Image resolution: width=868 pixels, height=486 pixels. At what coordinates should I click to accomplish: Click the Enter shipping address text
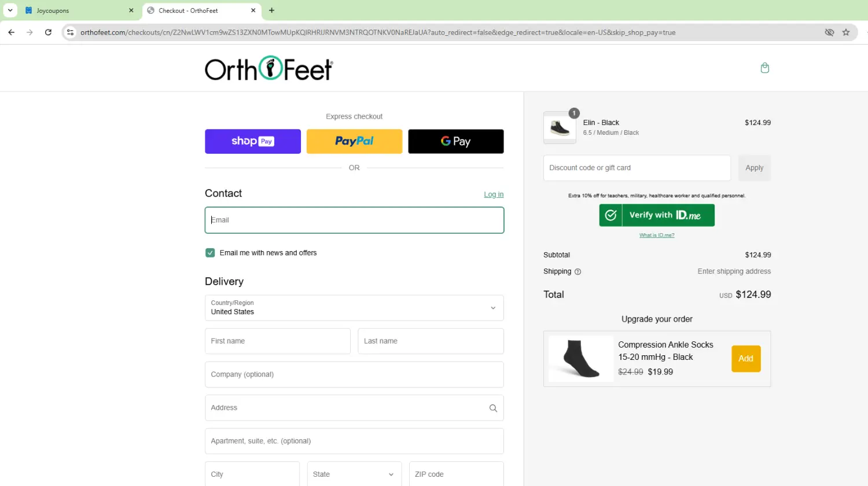(734, 271)
